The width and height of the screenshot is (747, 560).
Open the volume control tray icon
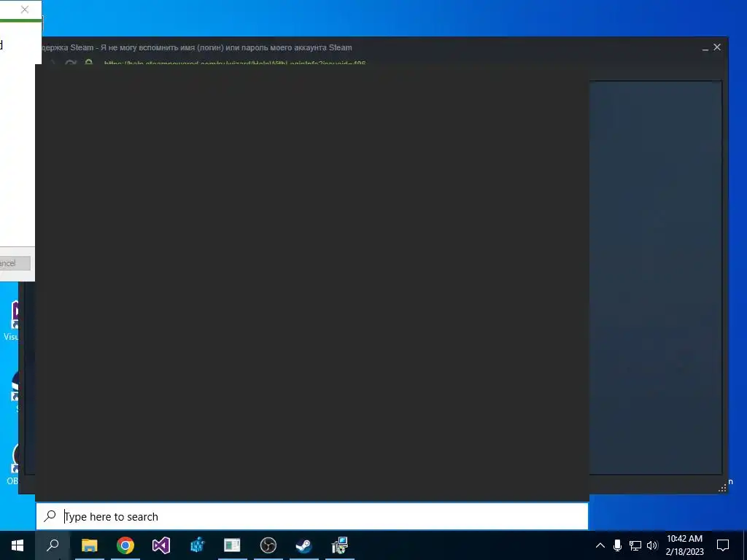[652, 545]
